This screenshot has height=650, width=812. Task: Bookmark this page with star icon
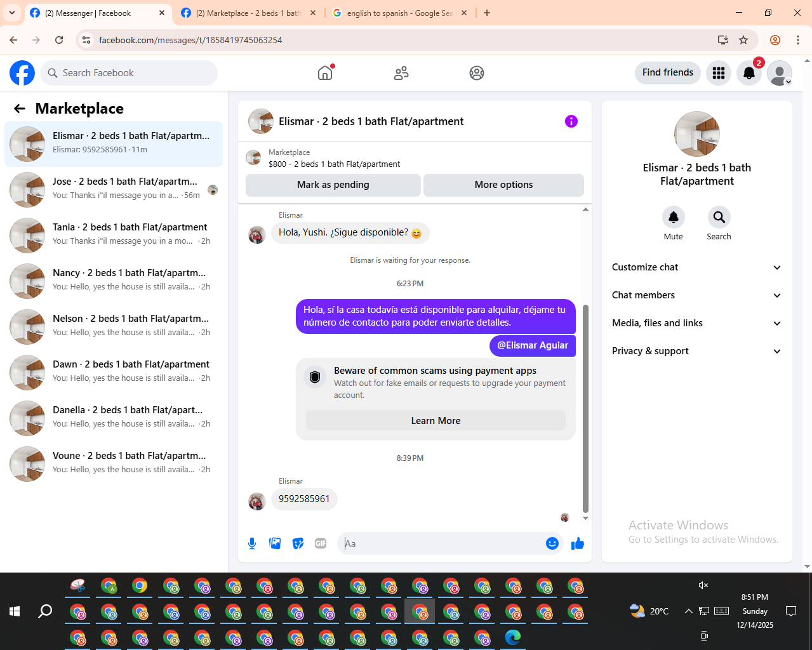point(743,40)
